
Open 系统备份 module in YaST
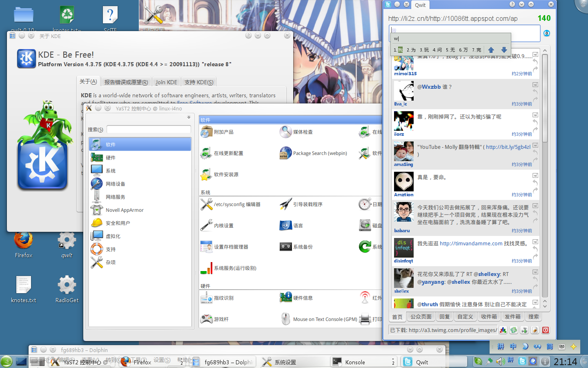point(296,247)
